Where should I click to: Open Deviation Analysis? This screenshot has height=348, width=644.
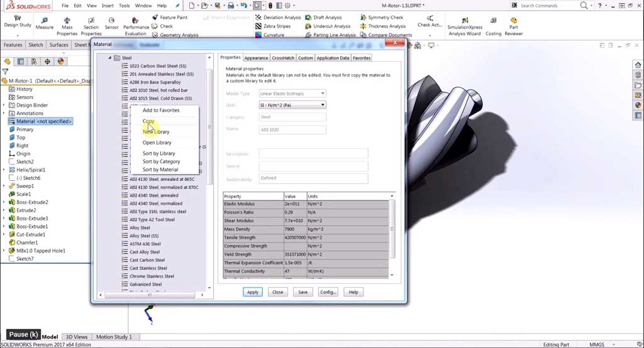[277, 17]
